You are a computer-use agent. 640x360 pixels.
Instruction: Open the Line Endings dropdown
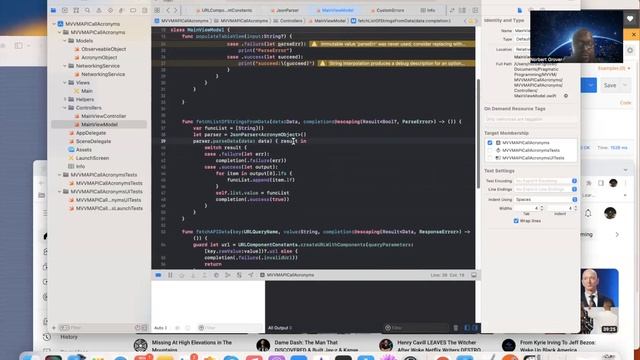(545, 189)
